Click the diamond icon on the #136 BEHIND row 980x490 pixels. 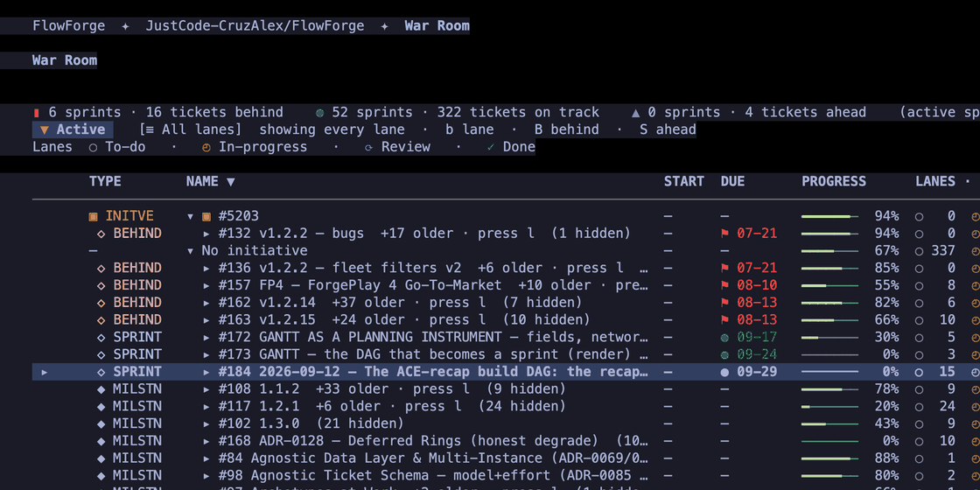[101, 268]
